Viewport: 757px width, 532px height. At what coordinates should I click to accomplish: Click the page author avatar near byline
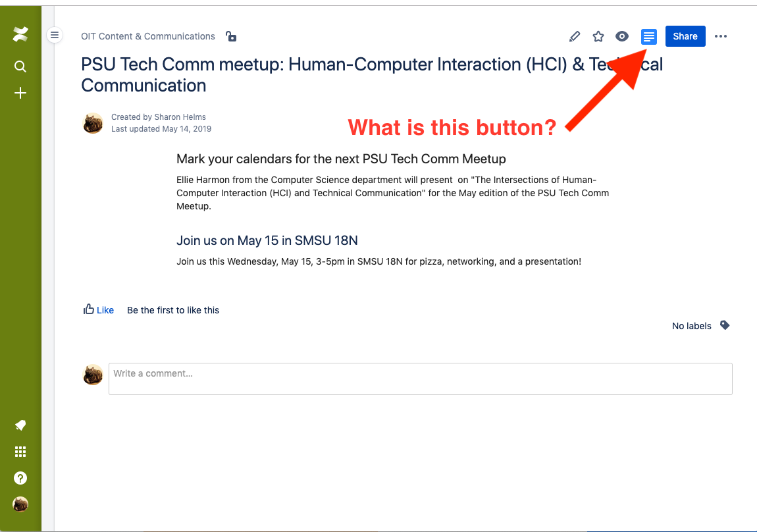pos(93,123)
